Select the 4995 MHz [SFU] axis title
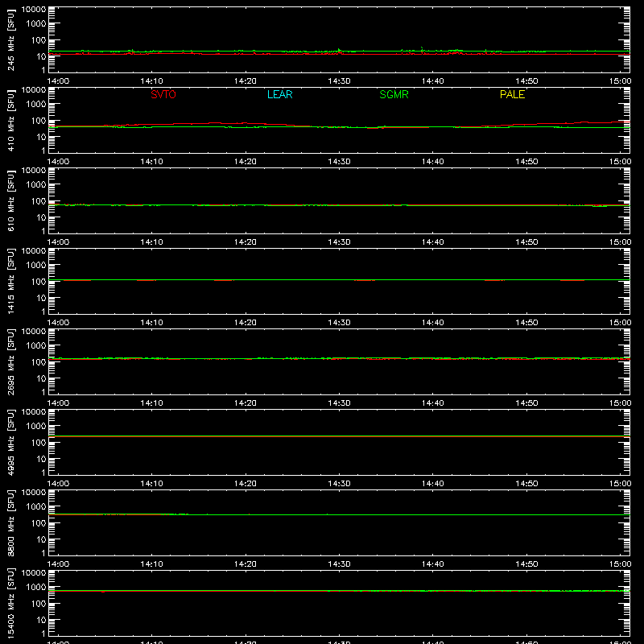This screenshot has width=644, height=644. (11, 442)
